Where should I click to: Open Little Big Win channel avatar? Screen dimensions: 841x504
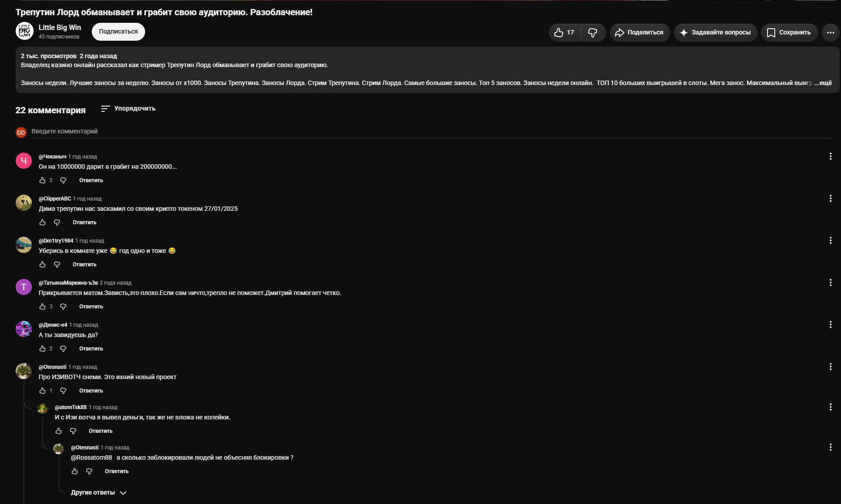pos(24,31)
